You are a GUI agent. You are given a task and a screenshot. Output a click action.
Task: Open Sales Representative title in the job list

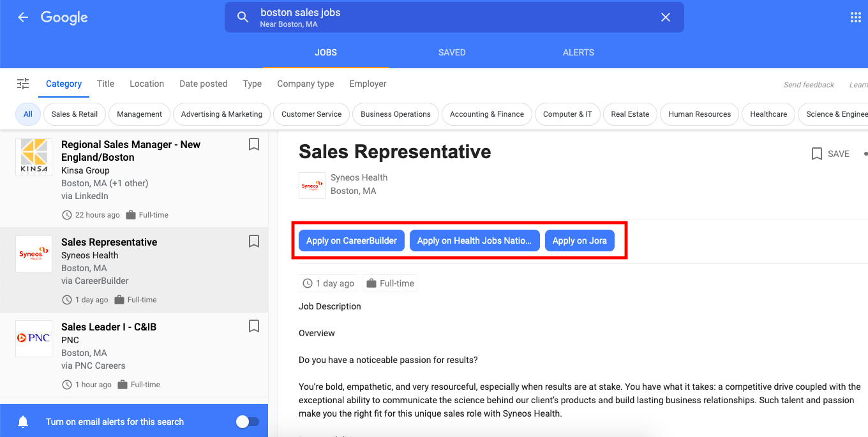pos(109,242)
